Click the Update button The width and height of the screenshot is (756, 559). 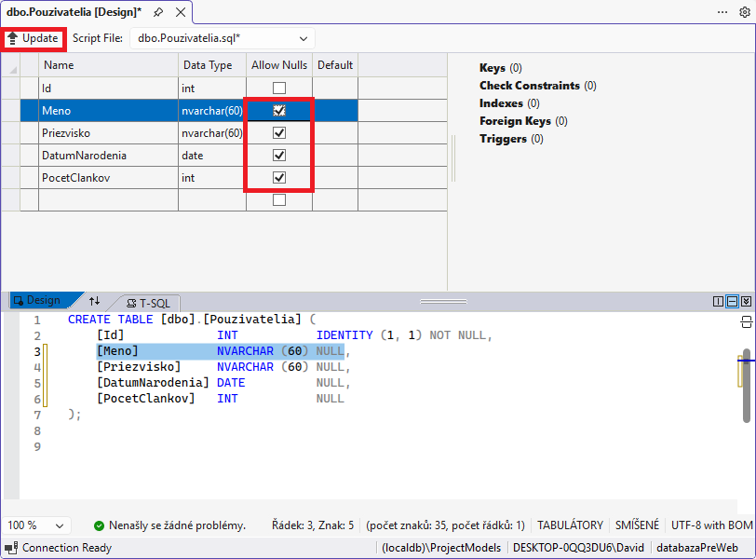click(34, 38)
